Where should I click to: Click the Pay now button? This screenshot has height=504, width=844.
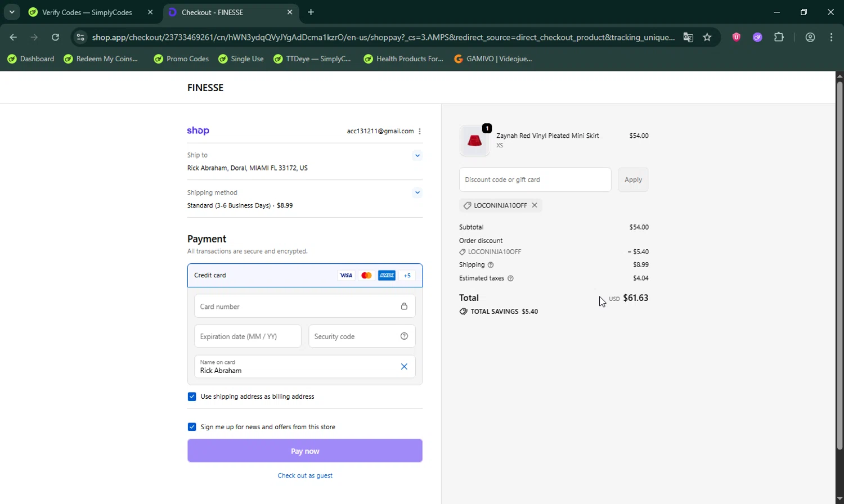pos(305,451)
